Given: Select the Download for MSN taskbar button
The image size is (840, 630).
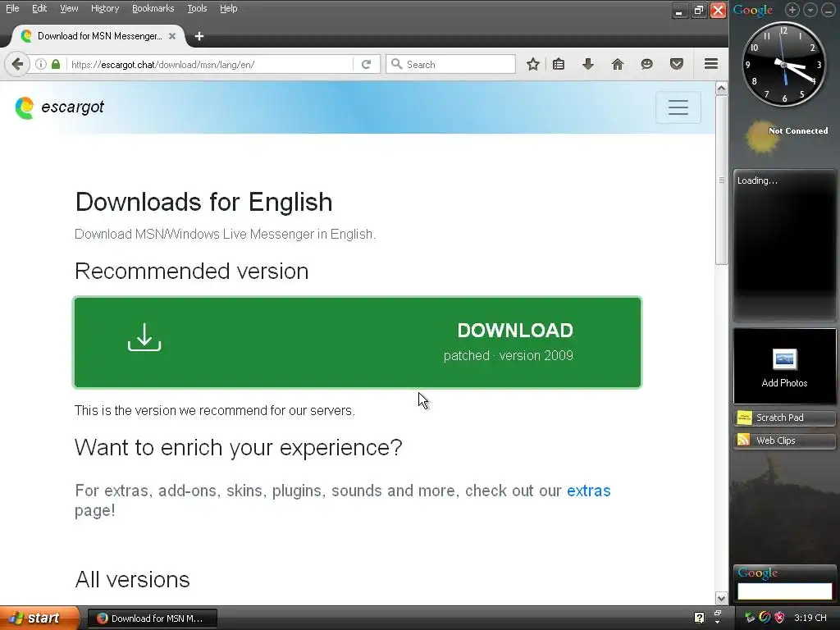Looking at the screenshot, I should coord(152,619).
